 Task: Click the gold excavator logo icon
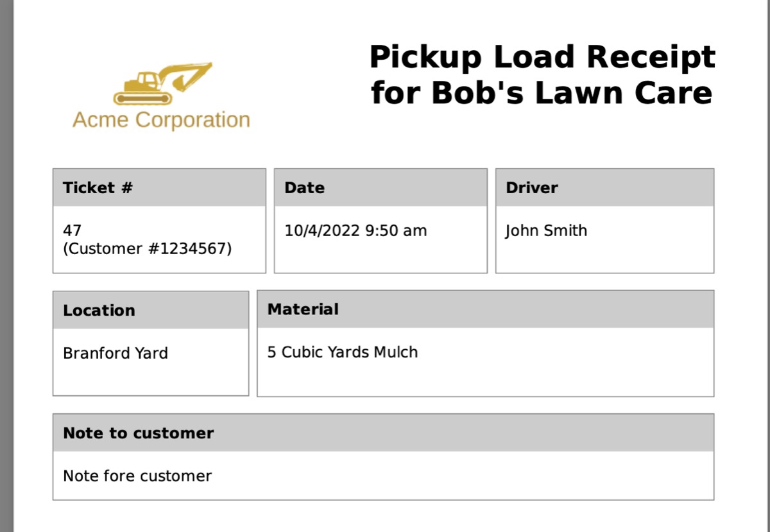(162, 83)
